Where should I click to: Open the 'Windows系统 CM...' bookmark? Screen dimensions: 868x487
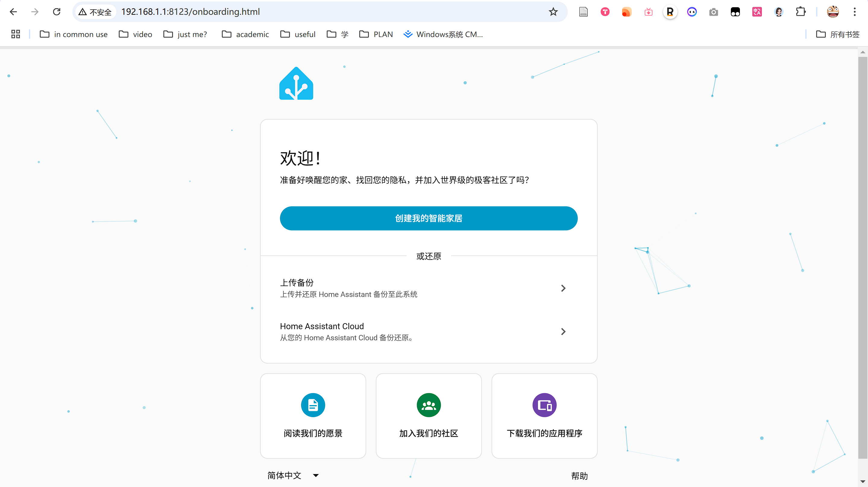click(x=443, y=34)
